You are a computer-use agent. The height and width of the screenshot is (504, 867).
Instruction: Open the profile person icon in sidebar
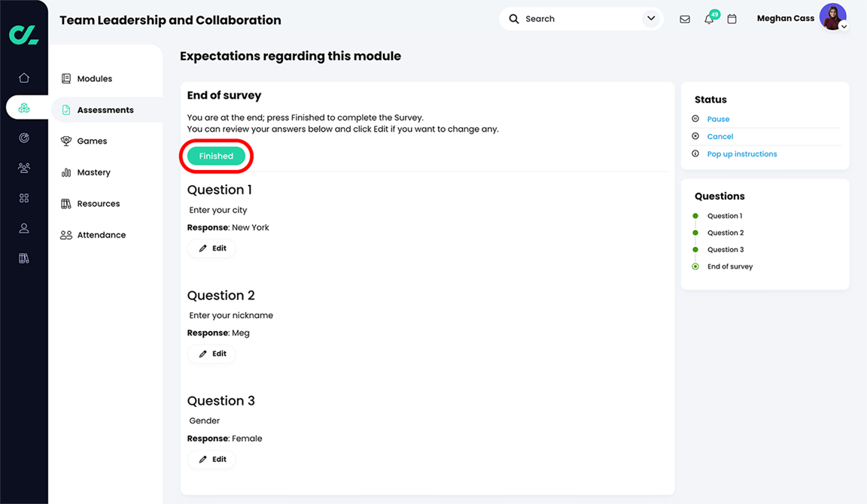pyautogui.click(x=23, y=228)
